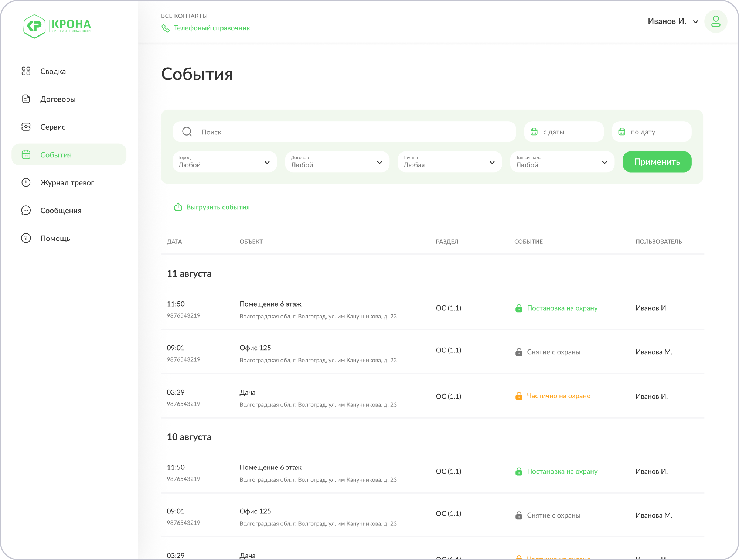The width and height of the screenshot is (739, 560).
Task: Click green lock icon, 11 августа 11:50 row
Action: 519,308
